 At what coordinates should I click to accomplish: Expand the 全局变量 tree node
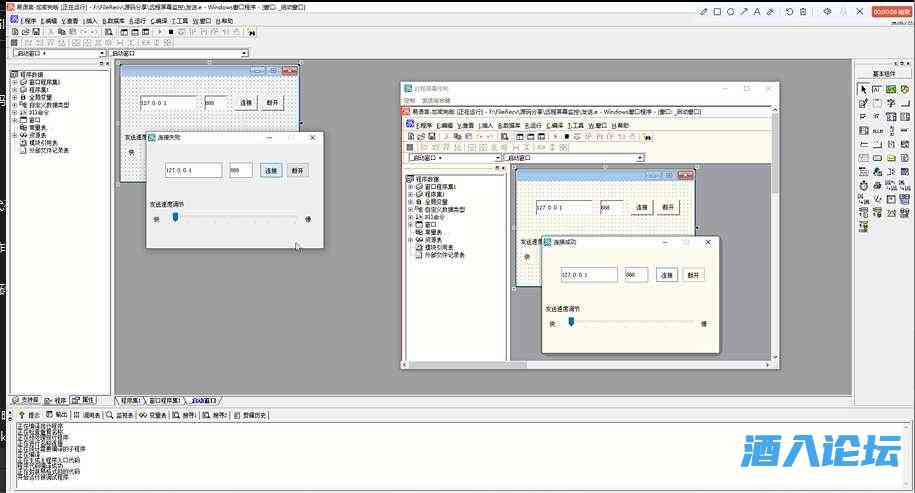(14, 97)
